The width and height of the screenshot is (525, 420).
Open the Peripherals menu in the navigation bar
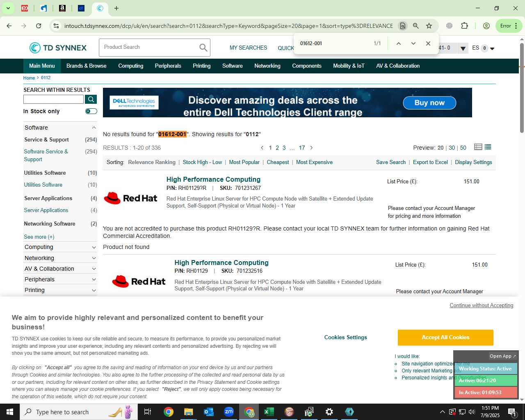point(168,66)
